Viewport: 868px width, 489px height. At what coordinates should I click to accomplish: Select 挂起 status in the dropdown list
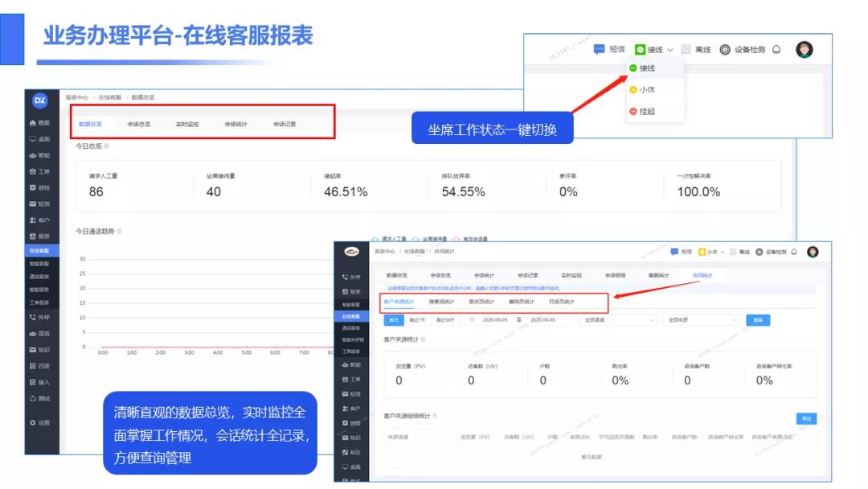point(641,111)
